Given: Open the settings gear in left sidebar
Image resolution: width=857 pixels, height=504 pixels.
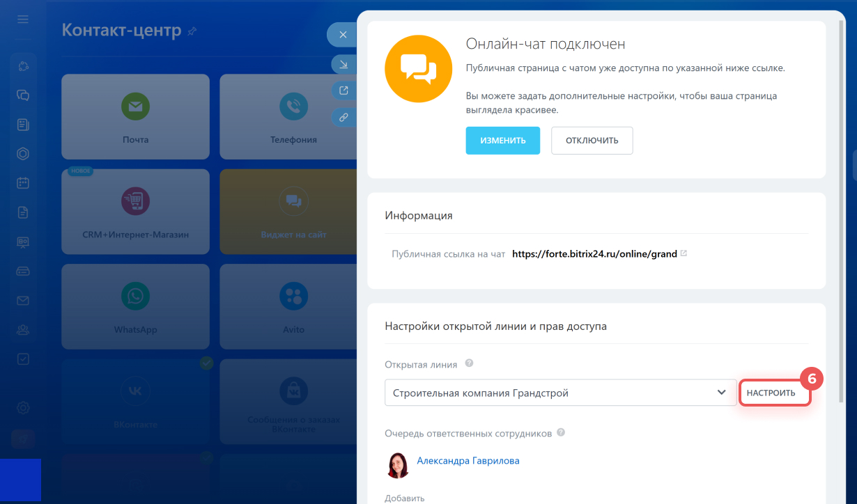Looking at the screenshot, I should 23,407.
